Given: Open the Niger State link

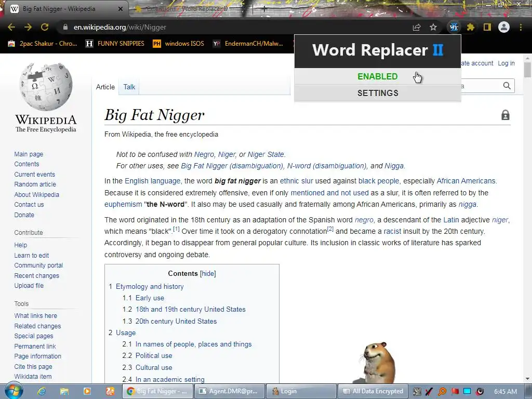Looking at the screenshot, I should [265, 154].
